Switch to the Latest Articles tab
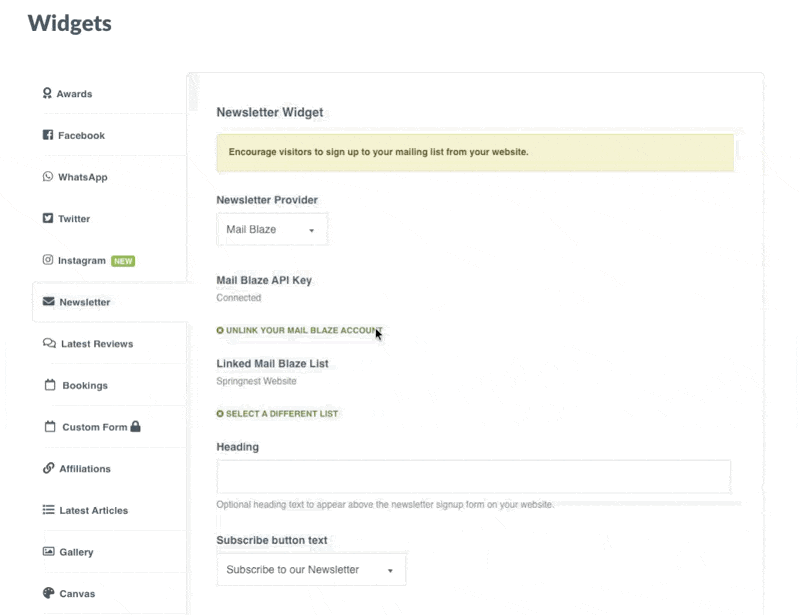The image size is (800, 615). click(93, 511)
